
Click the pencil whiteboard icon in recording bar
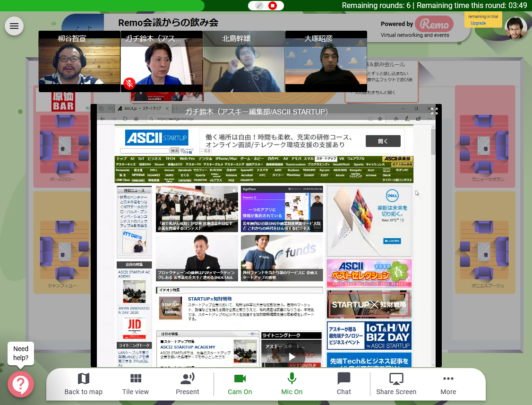(259, 5)
